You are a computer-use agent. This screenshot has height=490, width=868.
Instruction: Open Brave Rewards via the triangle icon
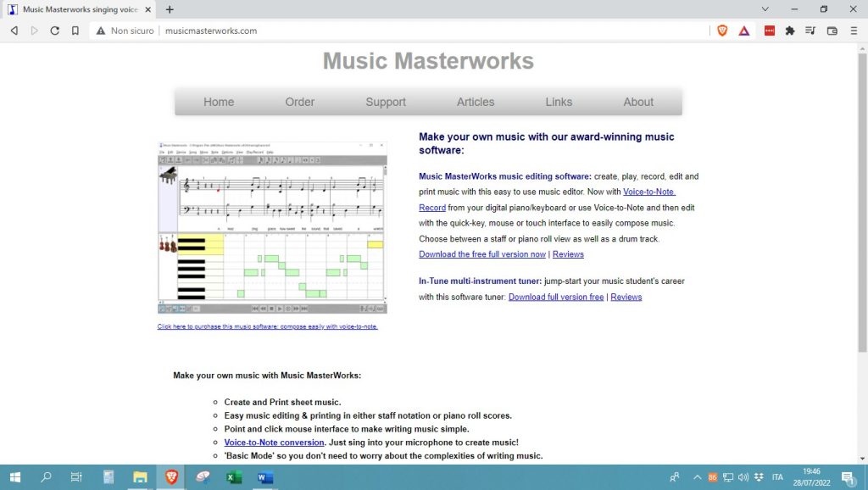coord(744,31)
